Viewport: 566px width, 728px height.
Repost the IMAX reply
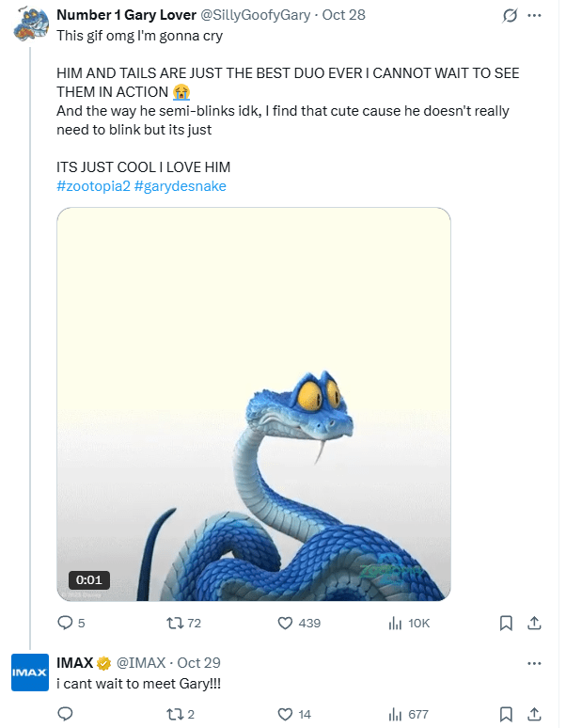pos(174,714)
